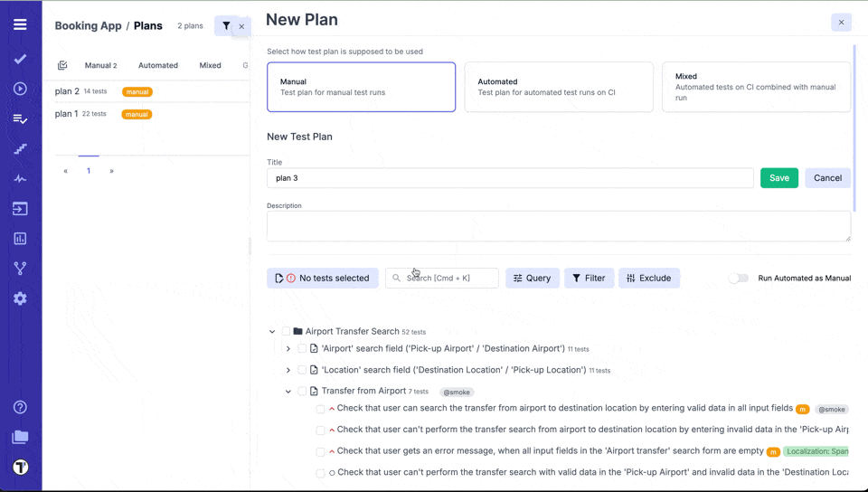
Task: Open the Tests checkmark sidebar icon
Action: click(x=20, y=59)
